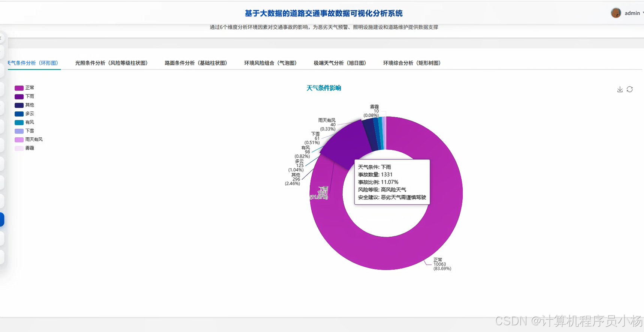Click the system title 基于大数据的道路交通事故数据可视化分析系统
Viewport: 644px width, 332px height.
coord(324,13)
